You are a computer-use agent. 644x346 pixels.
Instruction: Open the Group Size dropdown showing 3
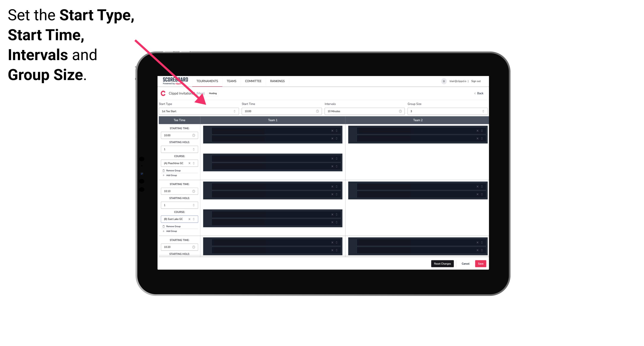(446, 111)
